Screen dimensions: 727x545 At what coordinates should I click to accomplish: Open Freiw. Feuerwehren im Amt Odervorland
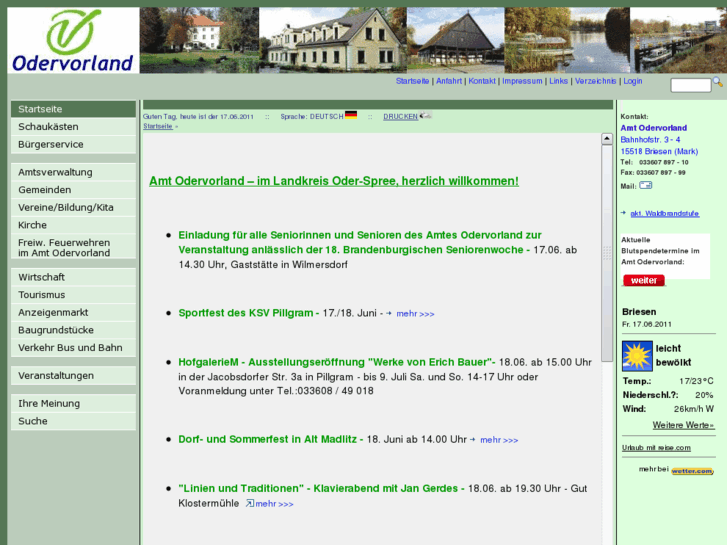click(73, 247)
